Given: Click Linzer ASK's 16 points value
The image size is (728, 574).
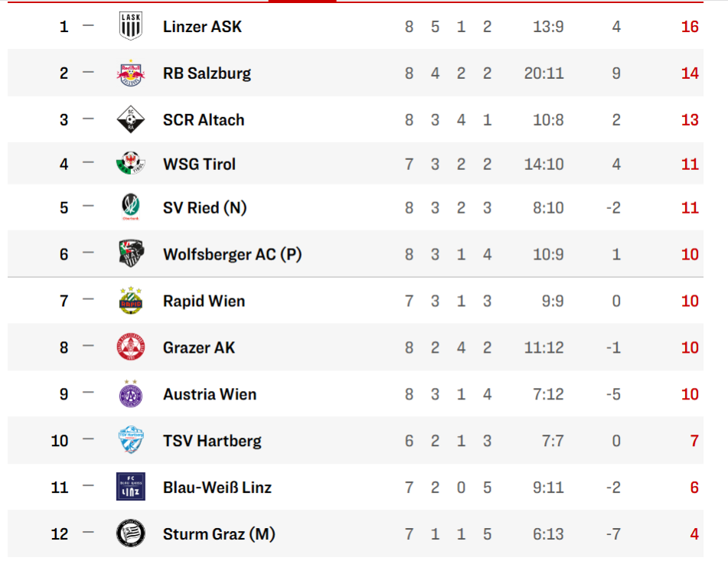Looking at the screenshot, I should click(690, 27).
